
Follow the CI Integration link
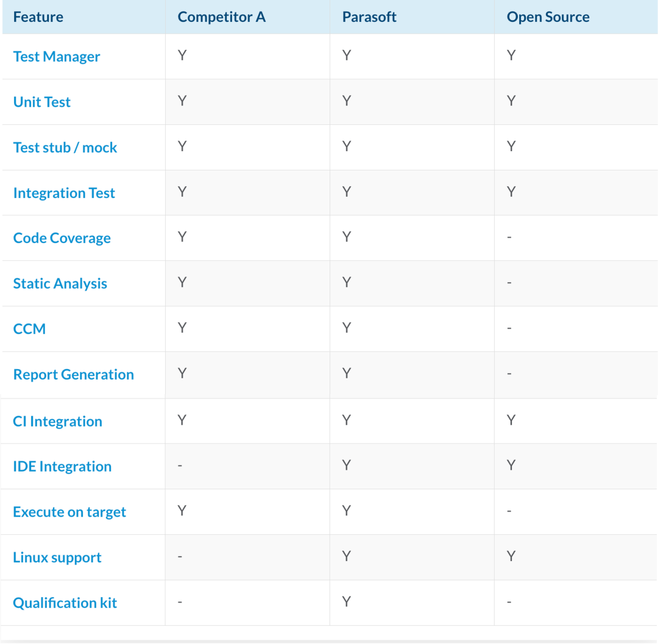tap(57, 421)
